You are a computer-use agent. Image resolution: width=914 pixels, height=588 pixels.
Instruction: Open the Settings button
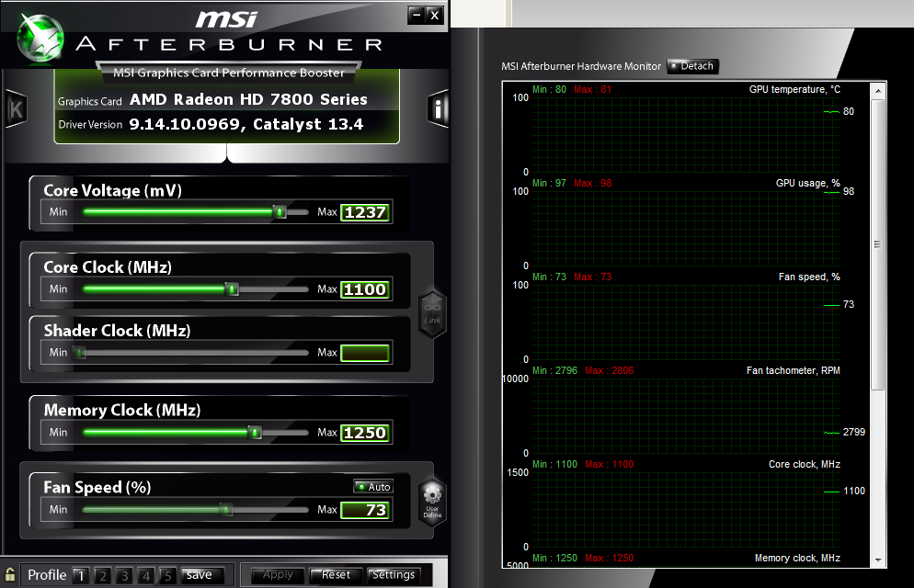coord(394,575)
